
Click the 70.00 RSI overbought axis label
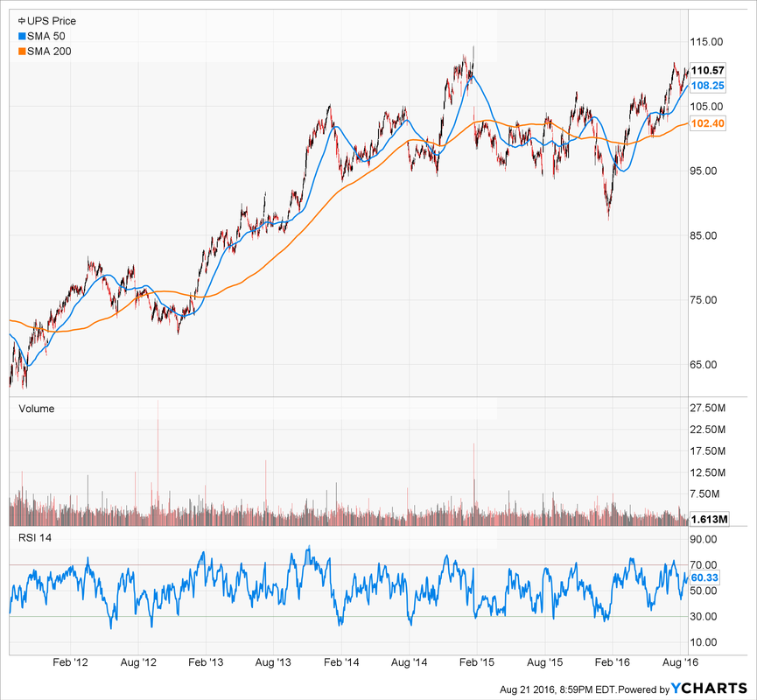[704, 565]
